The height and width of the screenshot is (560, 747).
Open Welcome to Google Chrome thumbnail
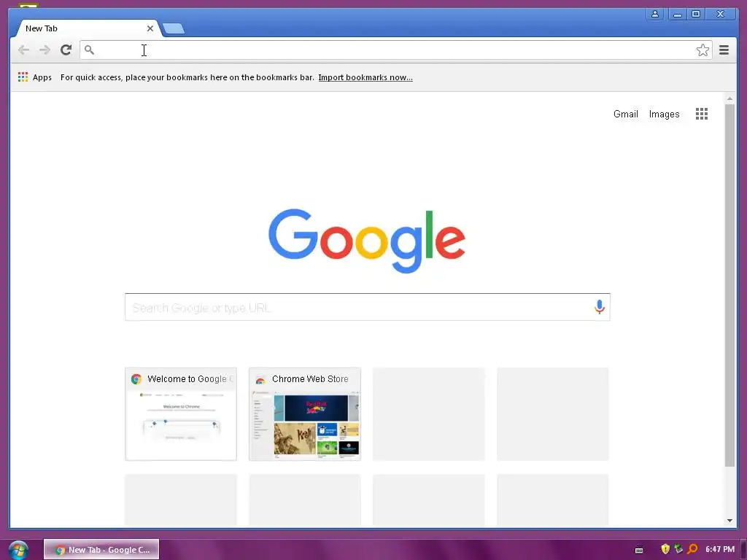(181, 414)
